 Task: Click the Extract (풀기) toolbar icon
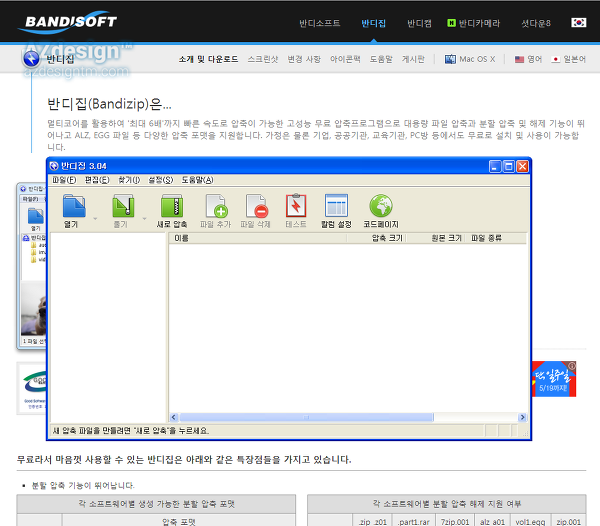(x=123, y=206)
